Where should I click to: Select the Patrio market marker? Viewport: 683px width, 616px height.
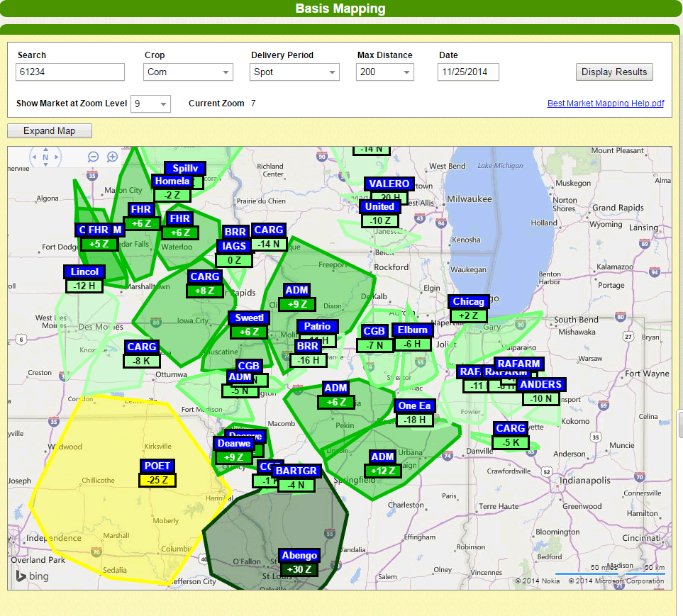317,327
